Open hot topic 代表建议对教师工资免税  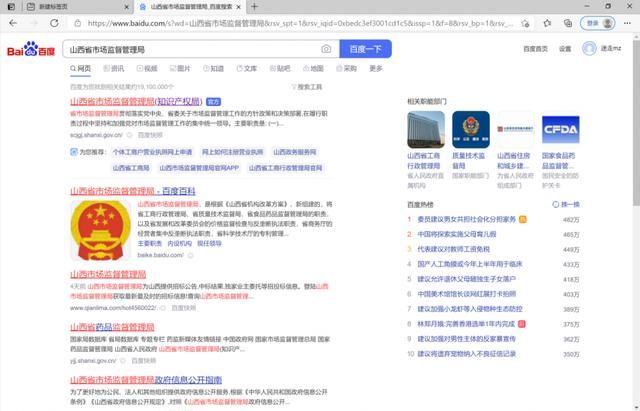click(x=453, y=249)
